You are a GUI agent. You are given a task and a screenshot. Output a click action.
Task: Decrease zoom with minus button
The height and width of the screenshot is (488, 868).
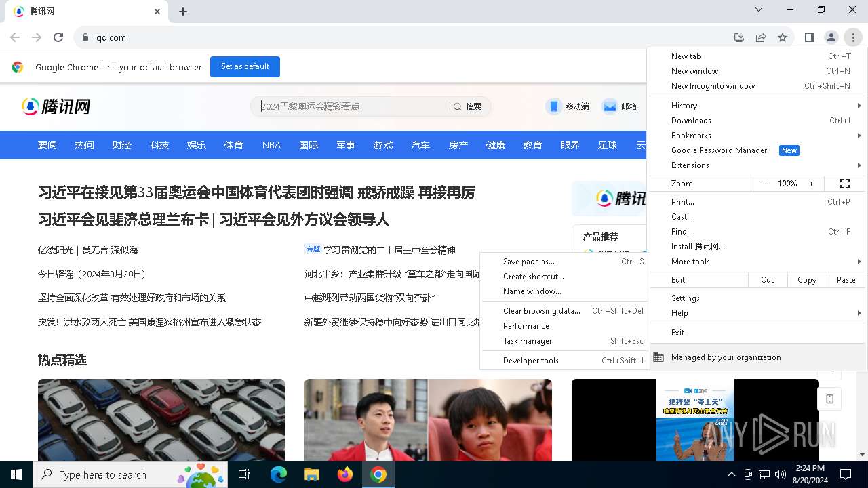coord(764,184)
